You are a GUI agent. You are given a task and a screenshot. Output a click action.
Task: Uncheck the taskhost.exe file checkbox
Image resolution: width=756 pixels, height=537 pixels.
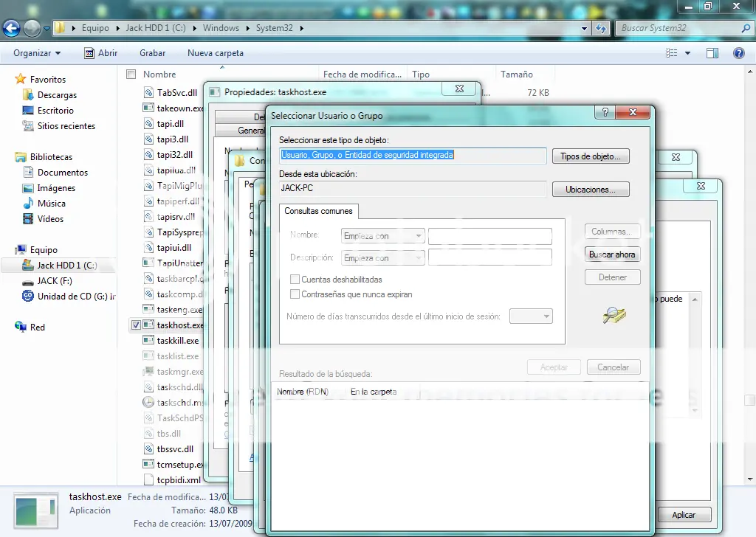click(x=136, y=325)
